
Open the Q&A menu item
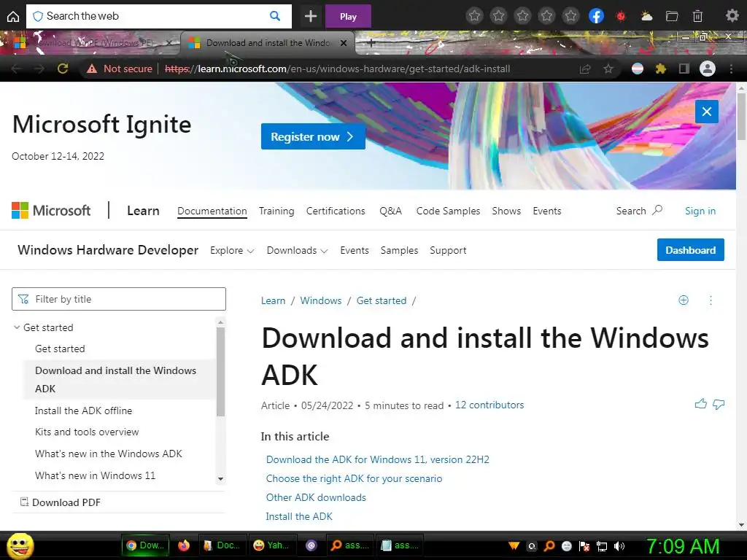391,211
